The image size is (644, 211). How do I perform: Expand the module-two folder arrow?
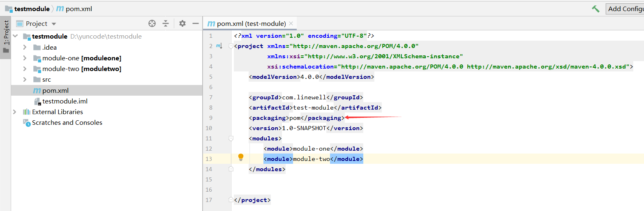click(25, 69)
